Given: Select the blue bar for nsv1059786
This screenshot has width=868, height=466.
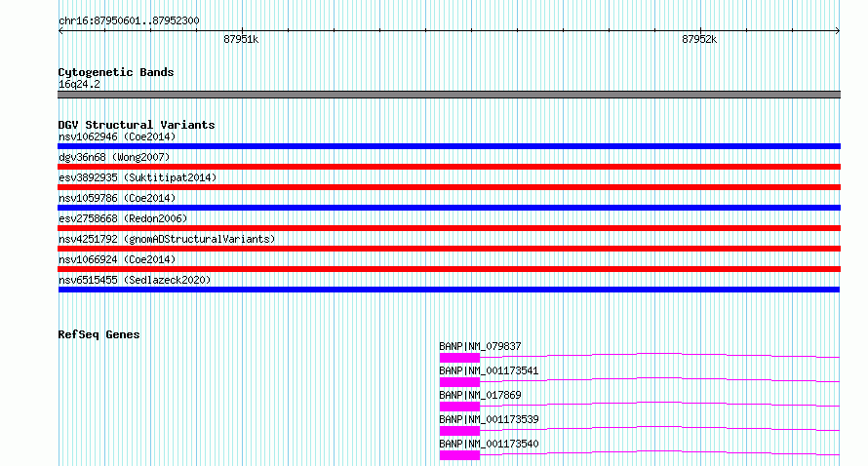Looking at the screenshot, I should click(449, 208).
